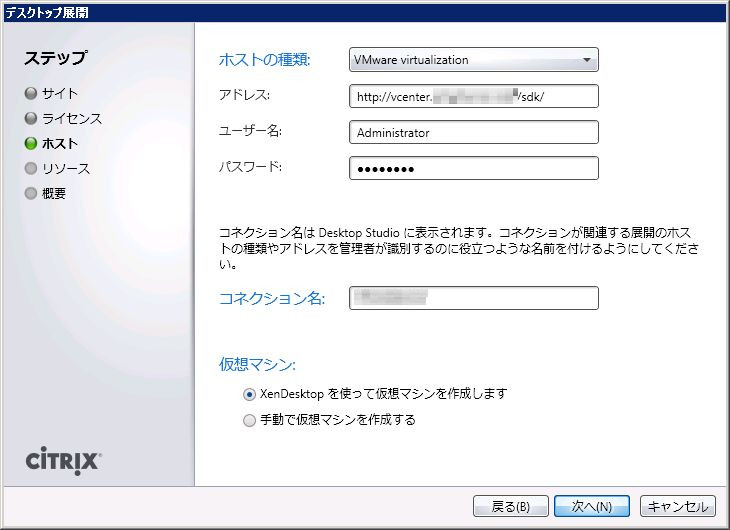
Task: Click the ステップ heading
Action: coord(55,58)
